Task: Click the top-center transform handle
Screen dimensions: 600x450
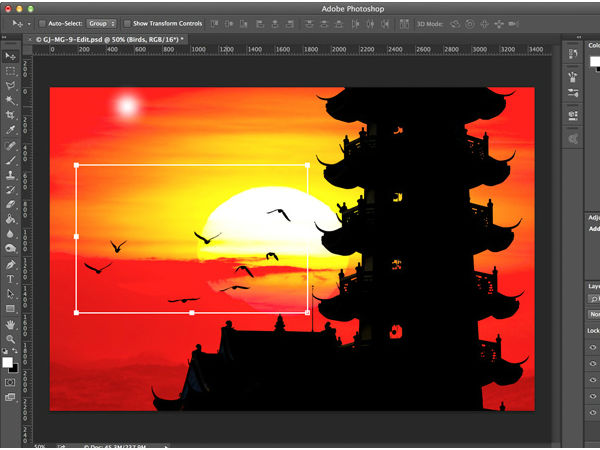Action: coord(192,165)
